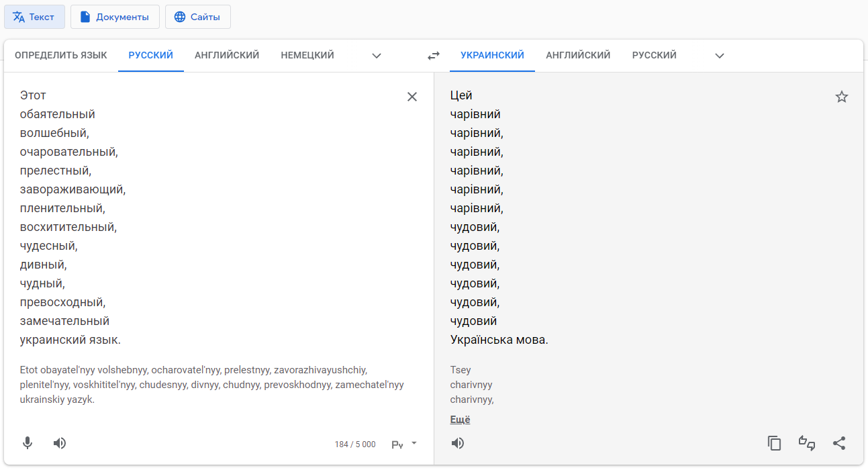Clear the source text with X
This screenshot has width=868, height=470.
412,97
